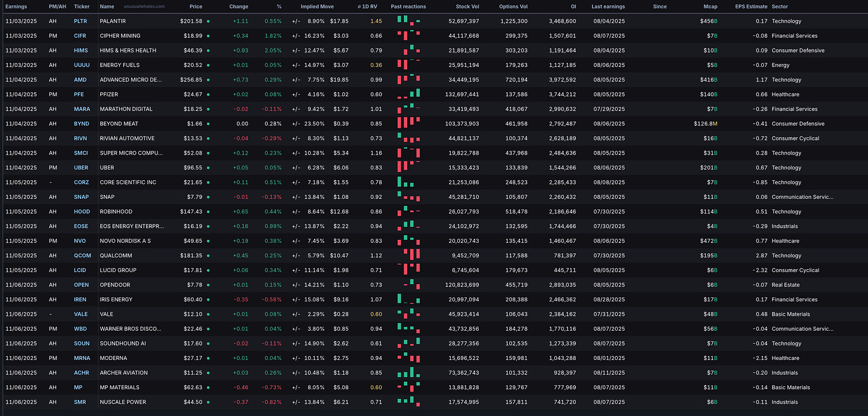Sort by the Options Vol column header

513,7
